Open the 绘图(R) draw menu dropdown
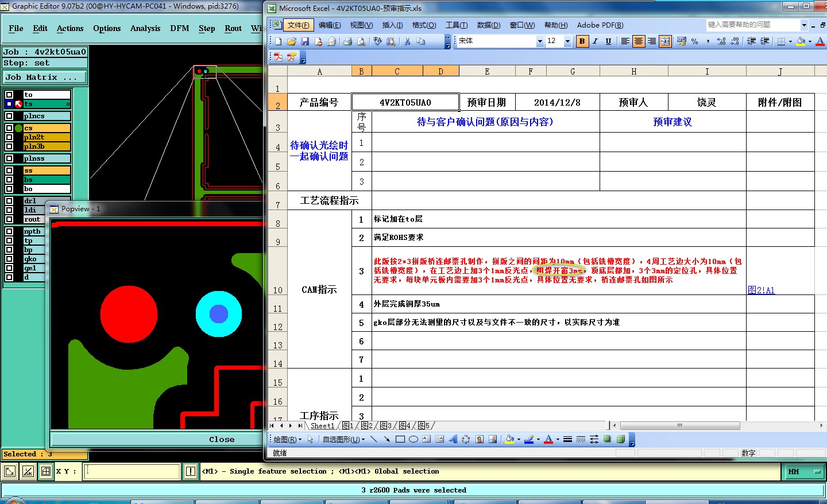Image resolution: width=827 pixels, height=504 pixels. point(287,440)
